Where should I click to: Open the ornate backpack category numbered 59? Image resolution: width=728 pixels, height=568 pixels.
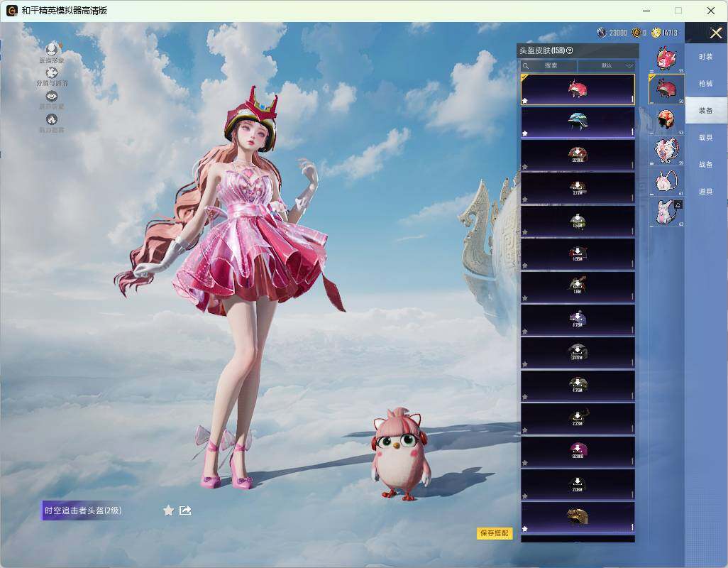click(667, 151)
